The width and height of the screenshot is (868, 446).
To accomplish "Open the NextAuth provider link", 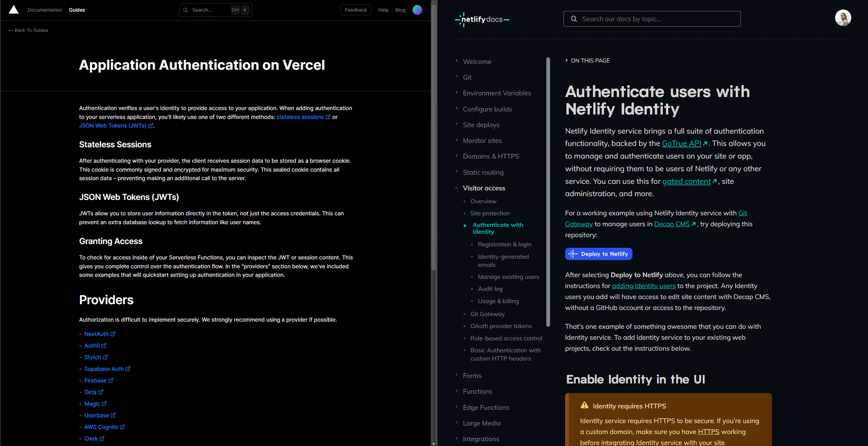I will (x=96, y=334).
